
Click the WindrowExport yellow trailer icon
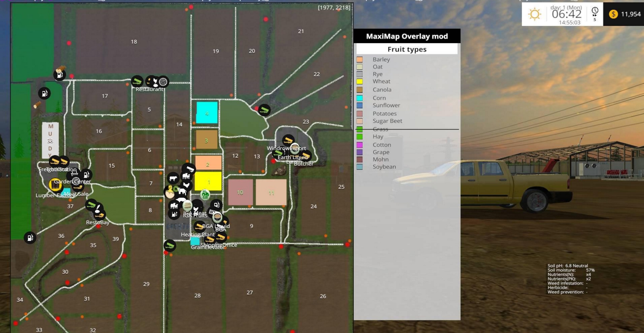pos(288,141)
